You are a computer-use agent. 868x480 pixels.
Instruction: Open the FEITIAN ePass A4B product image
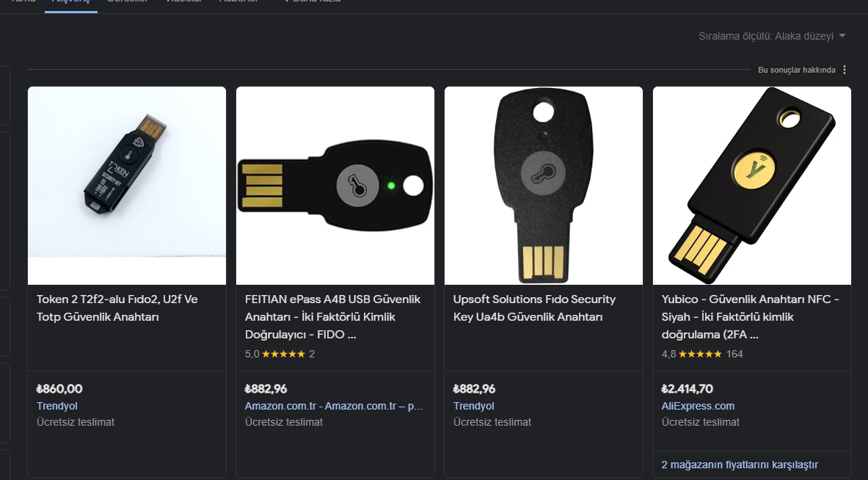pos(335,185)
